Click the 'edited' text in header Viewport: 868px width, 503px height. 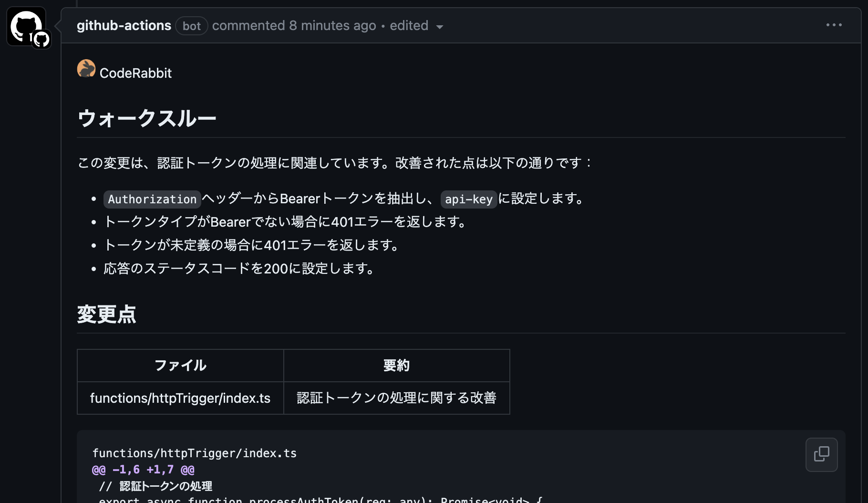(x=409, y=25)
